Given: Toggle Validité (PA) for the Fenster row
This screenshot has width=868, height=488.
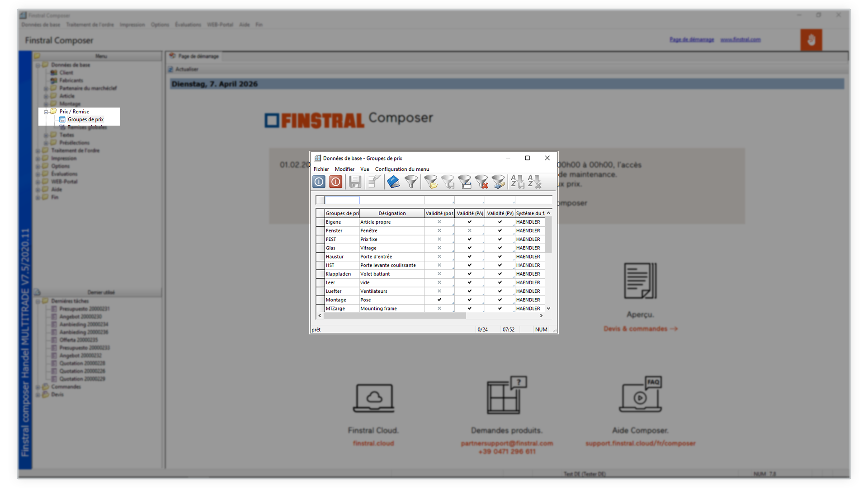Looking at the screenshot, I should (469, 230).
